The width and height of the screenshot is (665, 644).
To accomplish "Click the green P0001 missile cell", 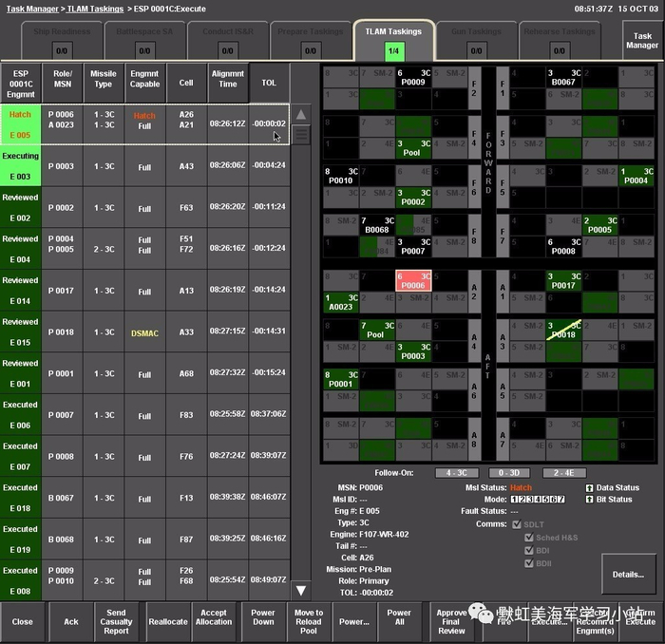I will coord(340,378).
